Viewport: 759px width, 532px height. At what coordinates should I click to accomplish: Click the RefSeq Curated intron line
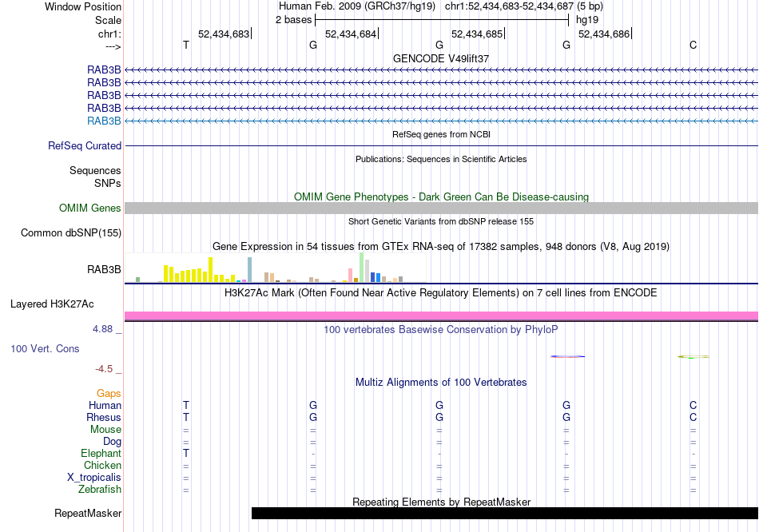[441, 145]
